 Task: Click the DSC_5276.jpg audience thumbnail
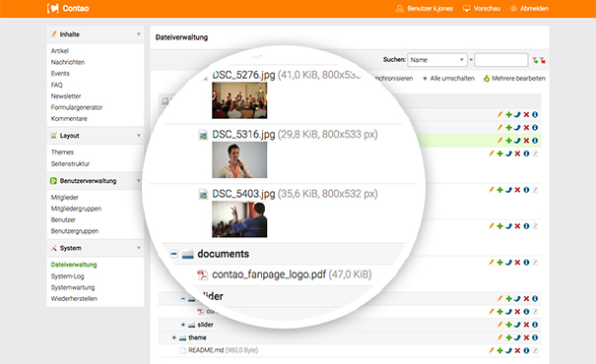pyautogui.click(x=239, y=100)
